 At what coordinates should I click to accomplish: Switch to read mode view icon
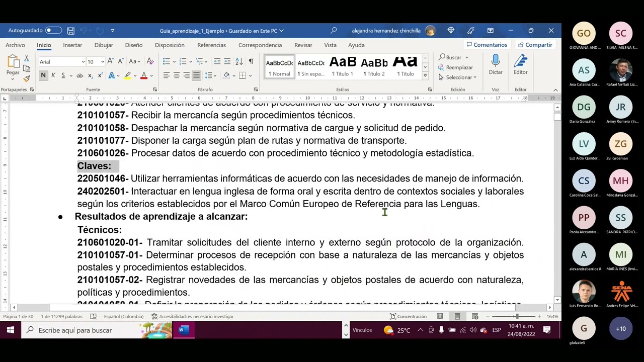[x=440, y=316]
